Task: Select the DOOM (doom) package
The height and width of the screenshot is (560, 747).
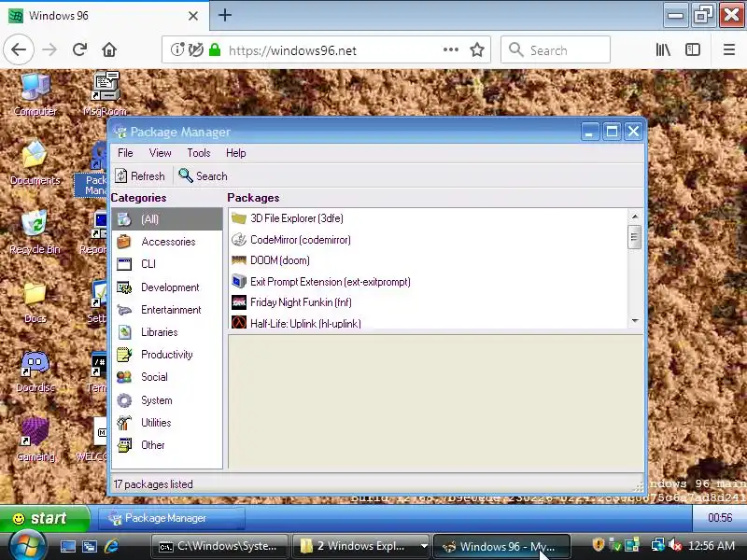Action: pyautogui.click(x=429, y=260)
